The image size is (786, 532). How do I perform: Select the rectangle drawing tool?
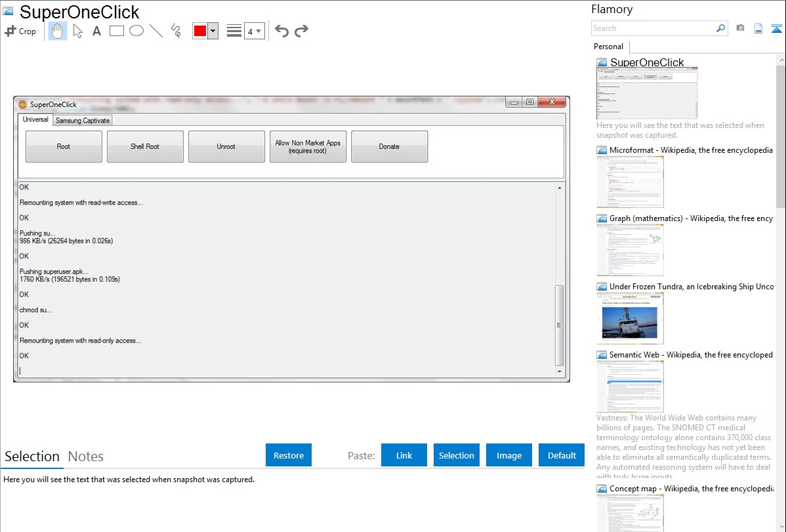[x=116, y=31]
